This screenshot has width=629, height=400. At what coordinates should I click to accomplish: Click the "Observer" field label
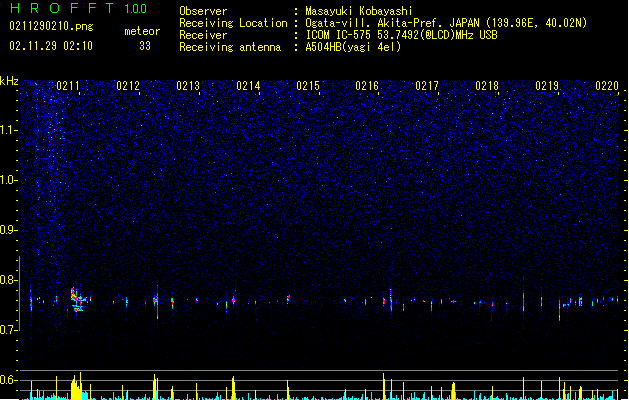[203, 11]
